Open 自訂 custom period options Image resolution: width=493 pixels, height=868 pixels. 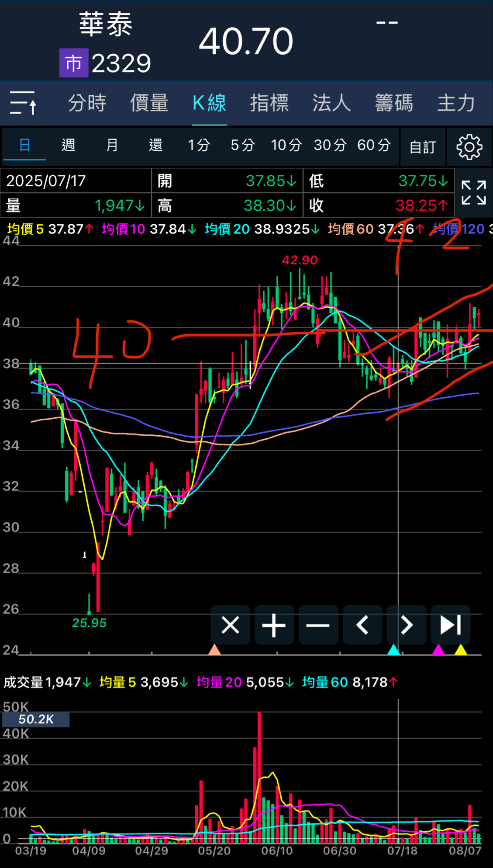click(422, 147)
